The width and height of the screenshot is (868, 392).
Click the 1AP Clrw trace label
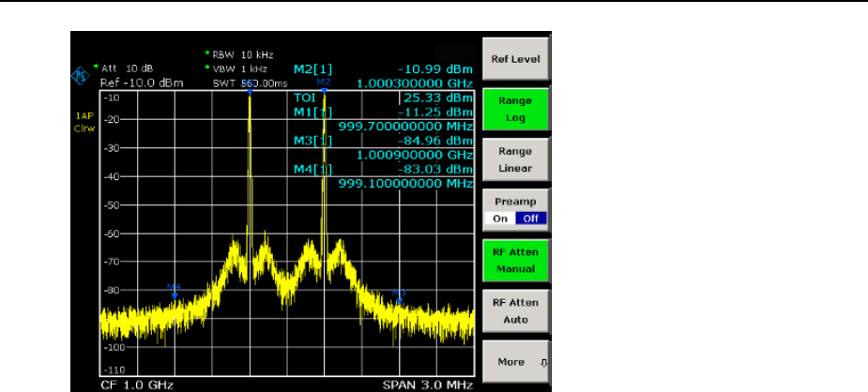click(85, 122)
